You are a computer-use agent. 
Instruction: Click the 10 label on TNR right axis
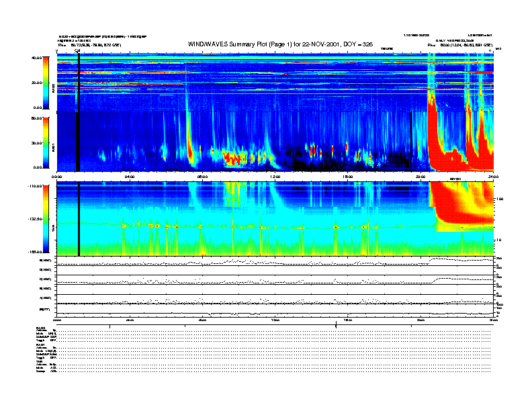(x=498, y=240)
